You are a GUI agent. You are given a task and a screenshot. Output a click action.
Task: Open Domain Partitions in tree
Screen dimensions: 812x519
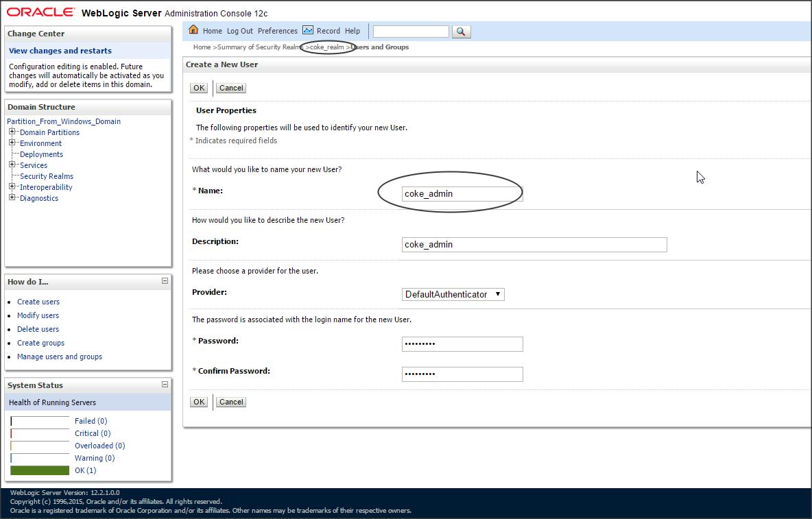coord(49,132)
